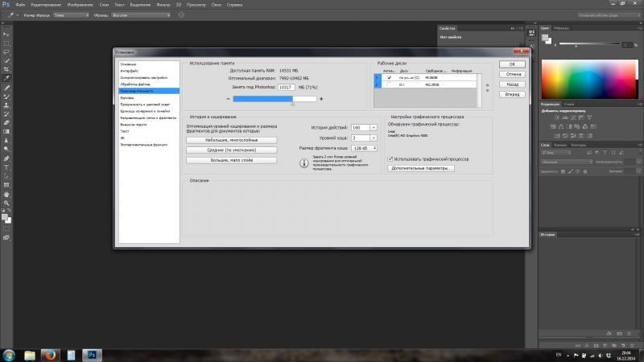The image size is (644, 362).
Task: Select the Move tool in the toolbox
Action: click(x=6, y=35)
